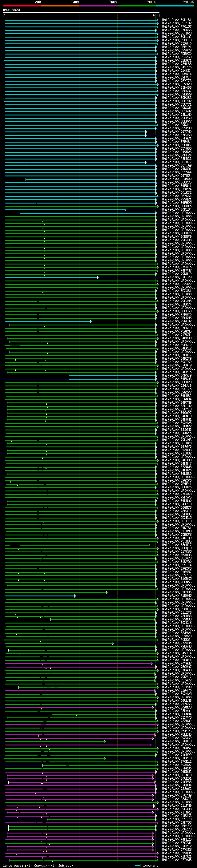
Task: Select hit label UniRef100_Q10CE4
Action: (177, 71)
